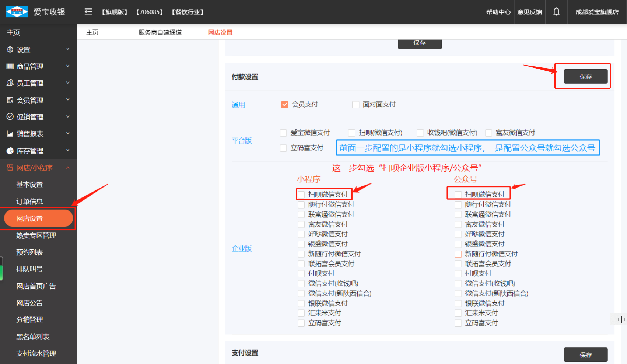Check 扫呗(微信支付) under 平台版
Screen dimensions: 627x364
[352, 133]
